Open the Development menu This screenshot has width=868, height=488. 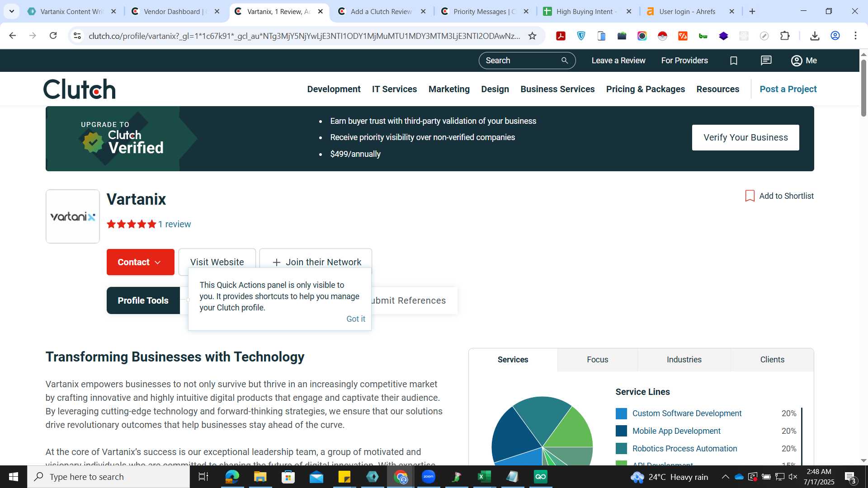coord(334,89)
